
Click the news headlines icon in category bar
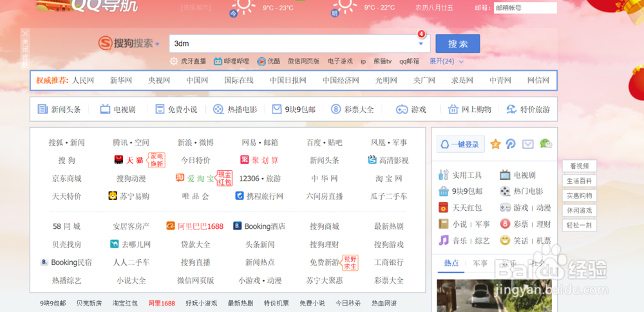click(43, 110)
